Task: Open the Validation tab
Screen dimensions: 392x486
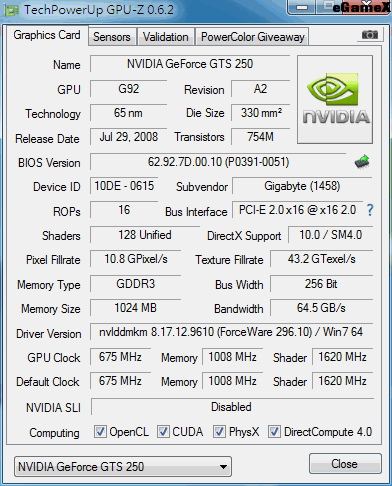Action: pos(166,37)
